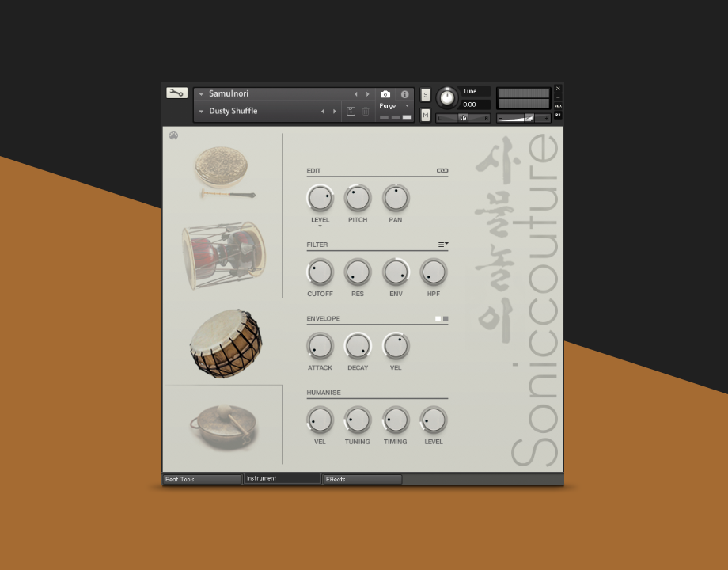Click the delete snapshot trash icon
728x570 pixels.
click(x=366, y=112)
